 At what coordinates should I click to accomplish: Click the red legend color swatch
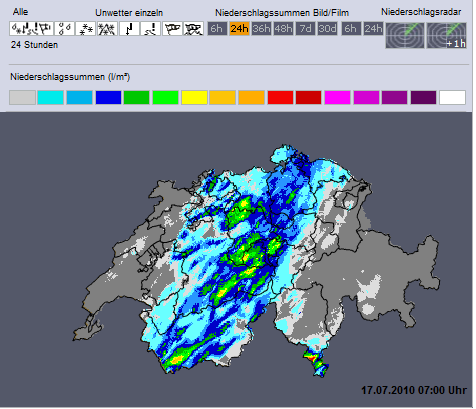(x=280, y=97)
